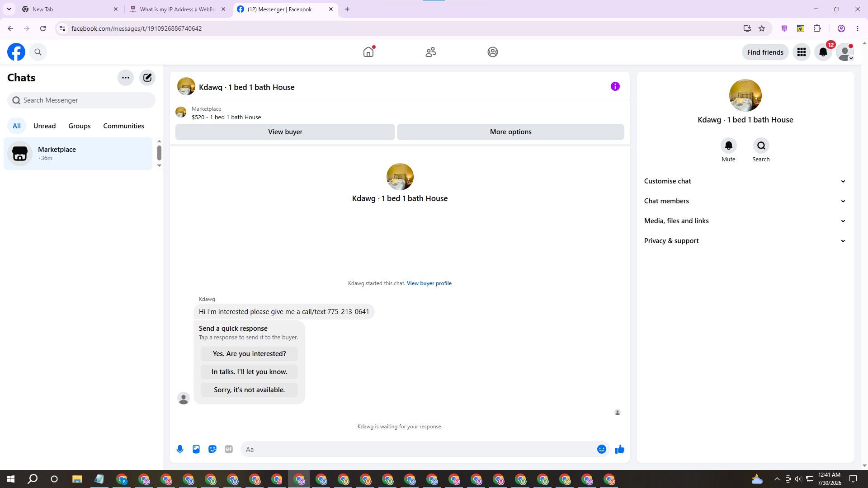Screen dimensions: 868x488
Task: Open the View buyer profile link
Action: tap(429, 283)
